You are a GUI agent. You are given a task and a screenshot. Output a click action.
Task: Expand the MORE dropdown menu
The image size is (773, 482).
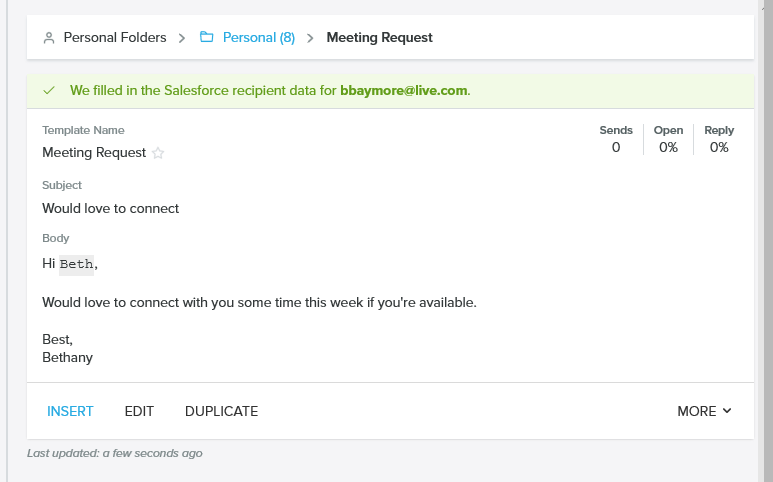tap(704, 411)
